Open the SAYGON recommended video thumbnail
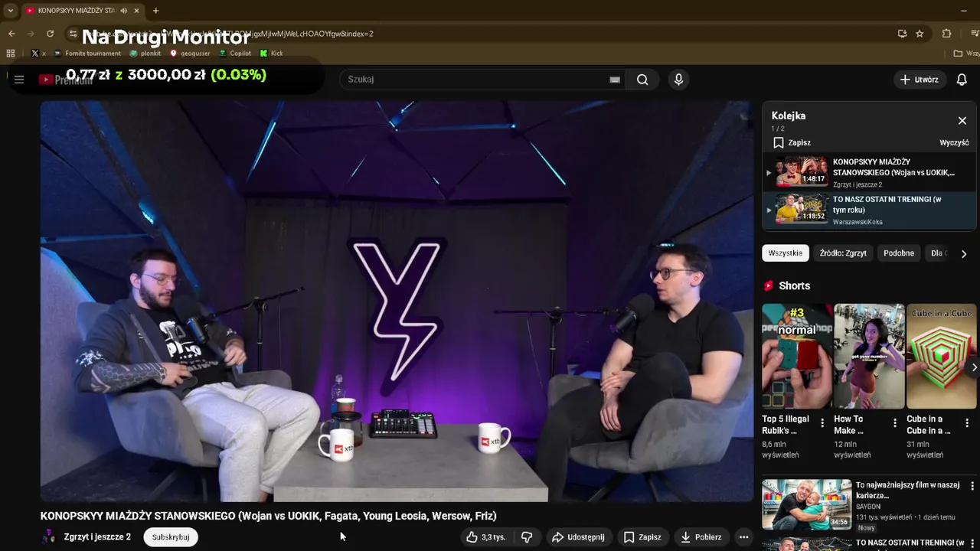This screenshot has height=551, width=980. [x=806, y=504]
